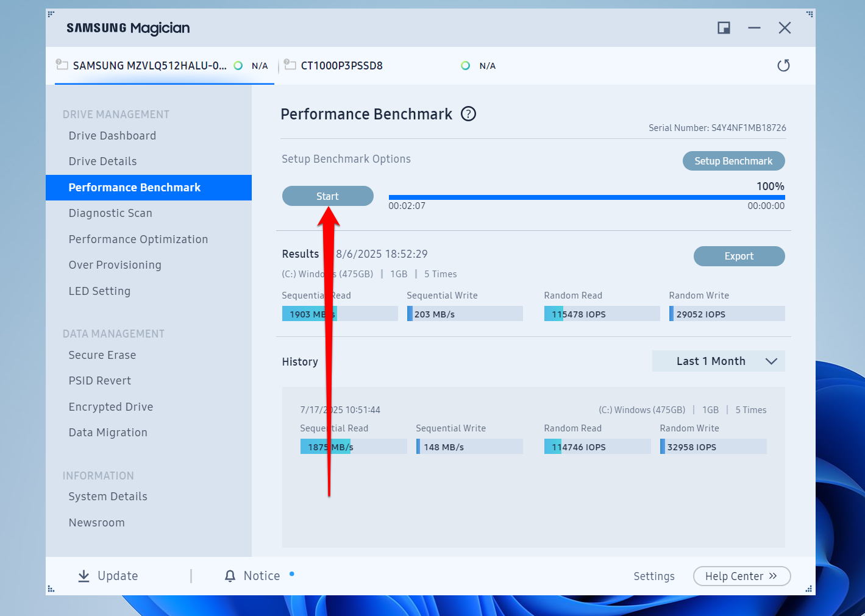
Task: Click the Update label
Action: (118, 576)
